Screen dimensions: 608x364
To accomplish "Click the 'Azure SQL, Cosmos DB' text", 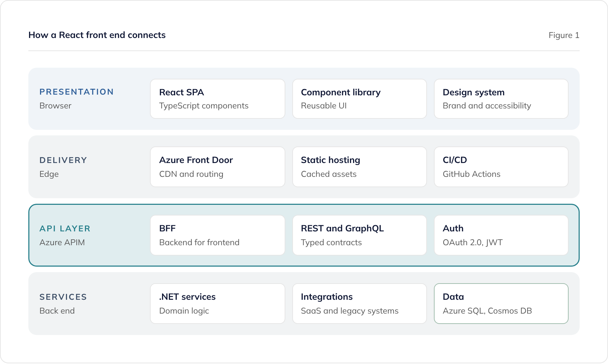I will click(487, 311).
